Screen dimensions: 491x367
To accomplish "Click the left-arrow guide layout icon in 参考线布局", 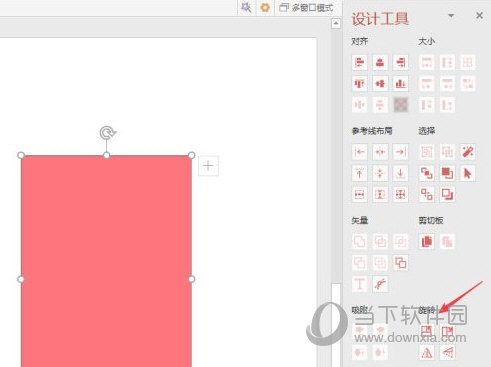I will (x=359, y=152).
